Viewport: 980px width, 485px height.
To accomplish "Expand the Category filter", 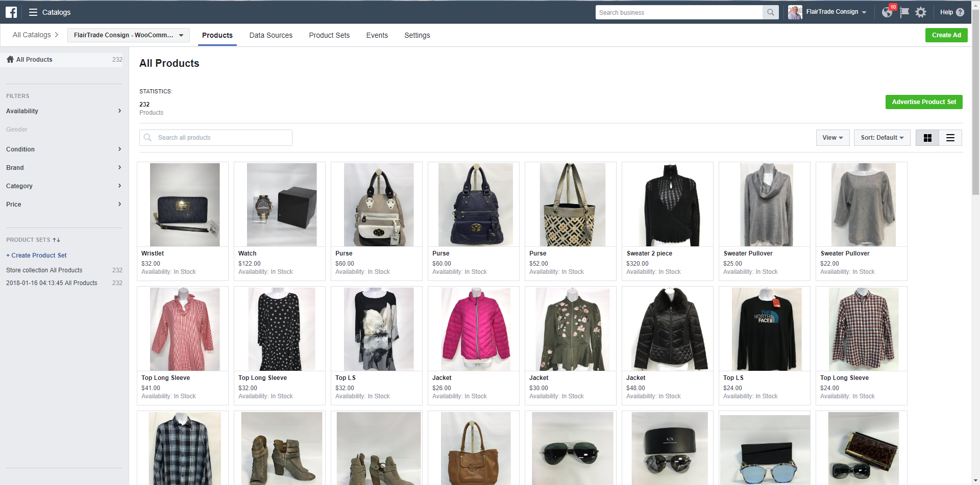I will coord(64,186).
